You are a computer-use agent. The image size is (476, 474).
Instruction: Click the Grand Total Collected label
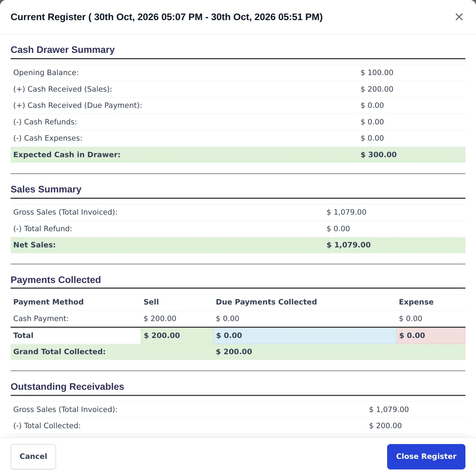59,352
